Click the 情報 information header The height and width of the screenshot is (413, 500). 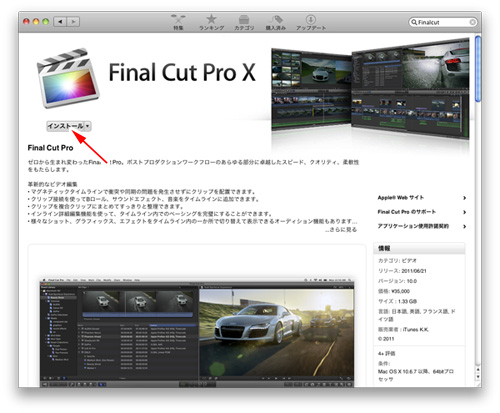point(419,248)
